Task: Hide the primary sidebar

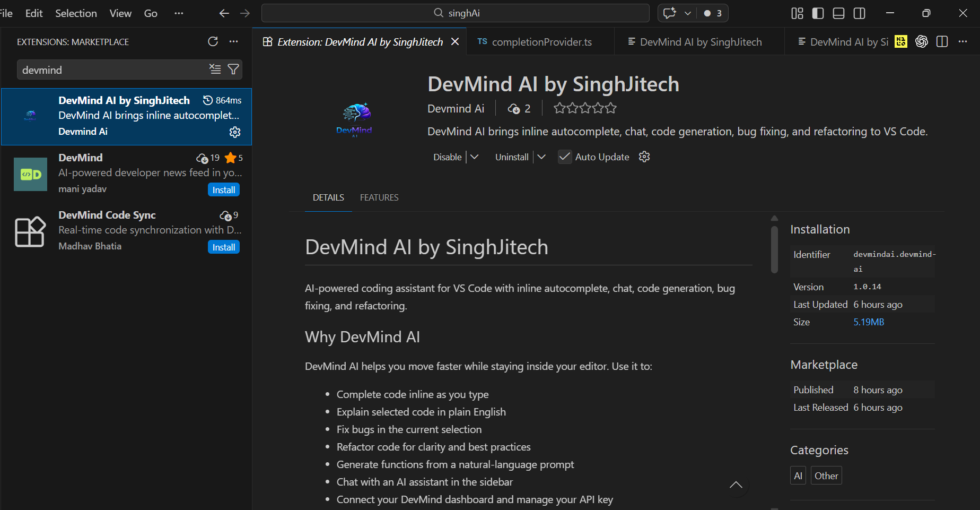Action: [x=818, y=13]
